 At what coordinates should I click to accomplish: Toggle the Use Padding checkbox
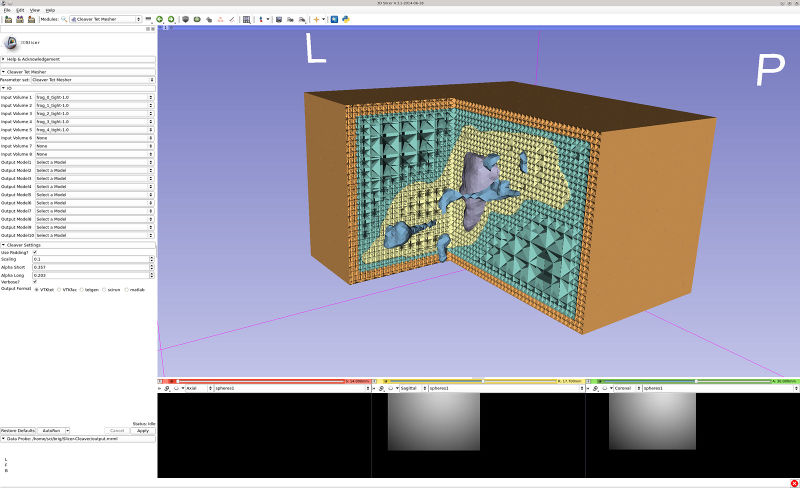36,252
